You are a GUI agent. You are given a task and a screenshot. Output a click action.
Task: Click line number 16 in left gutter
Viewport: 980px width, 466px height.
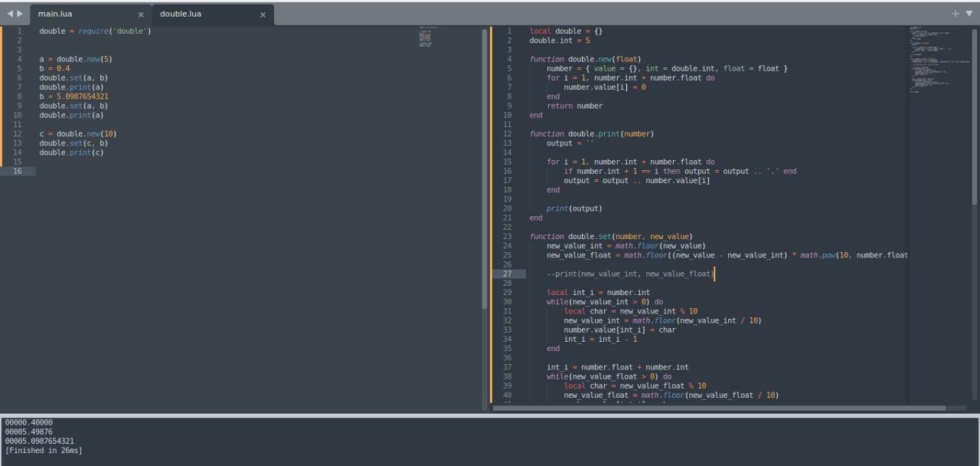click(17, 171)
